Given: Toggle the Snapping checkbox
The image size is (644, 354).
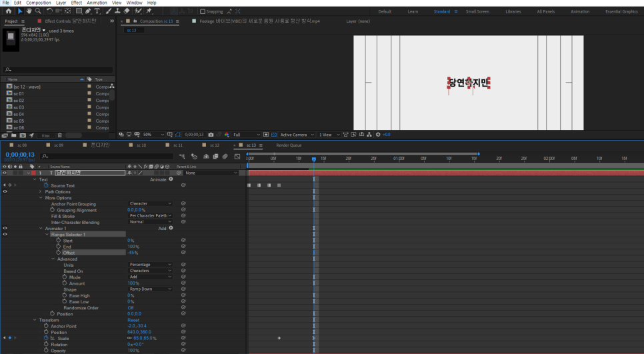Looking at the screenshot, I should pyautogui.click(x=203, y=11).
